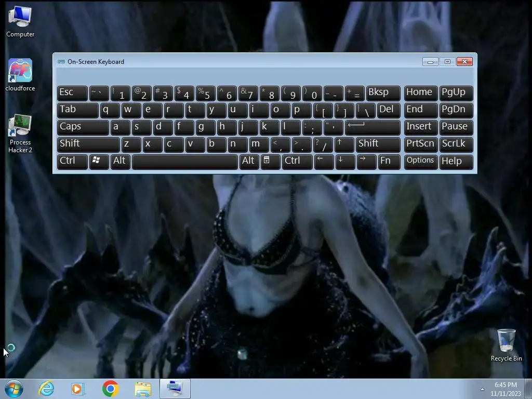Tap the Home key
532x399 pixels.
point(421,94)
